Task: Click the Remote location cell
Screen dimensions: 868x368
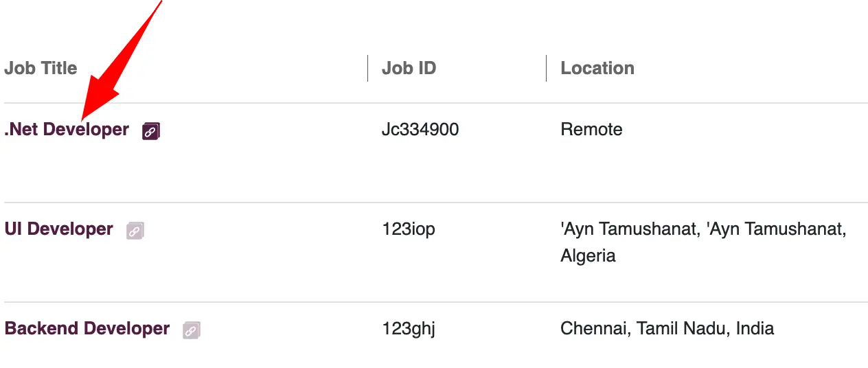Action: (591, 129)
